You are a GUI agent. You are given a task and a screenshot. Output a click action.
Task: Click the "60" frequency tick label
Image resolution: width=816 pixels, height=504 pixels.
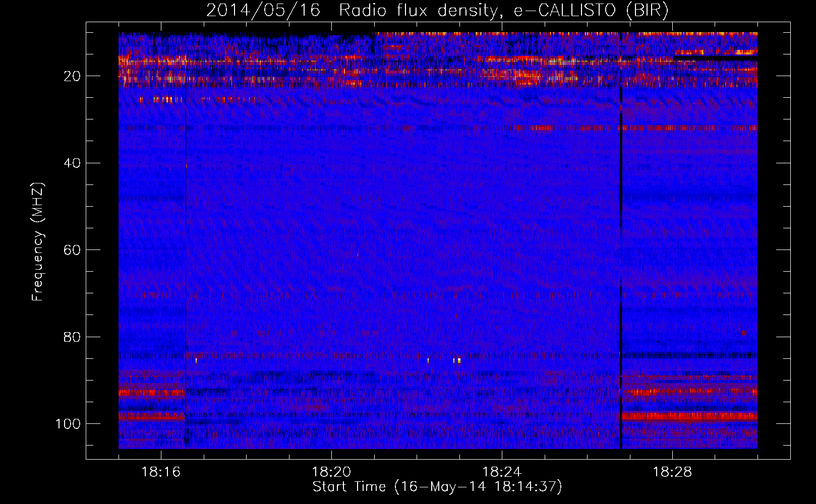73,250
